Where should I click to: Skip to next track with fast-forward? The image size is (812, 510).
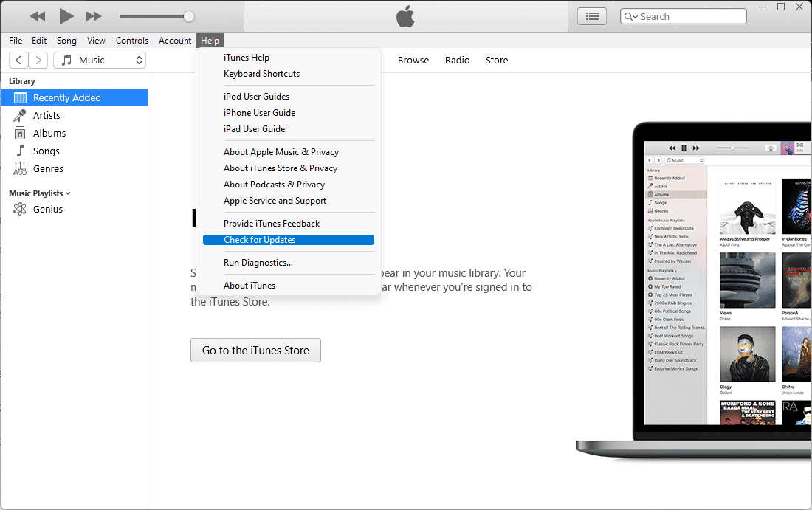click(94, 15)
